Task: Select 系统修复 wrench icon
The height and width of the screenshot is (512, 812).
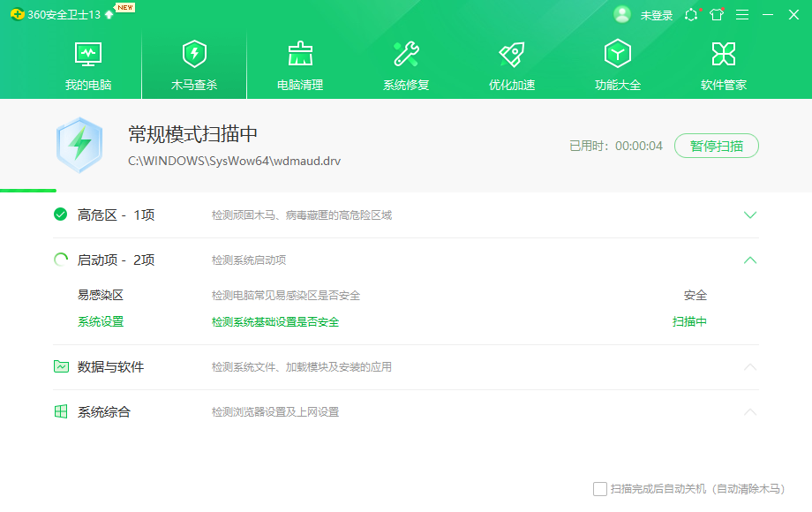Action: (406, 55)
